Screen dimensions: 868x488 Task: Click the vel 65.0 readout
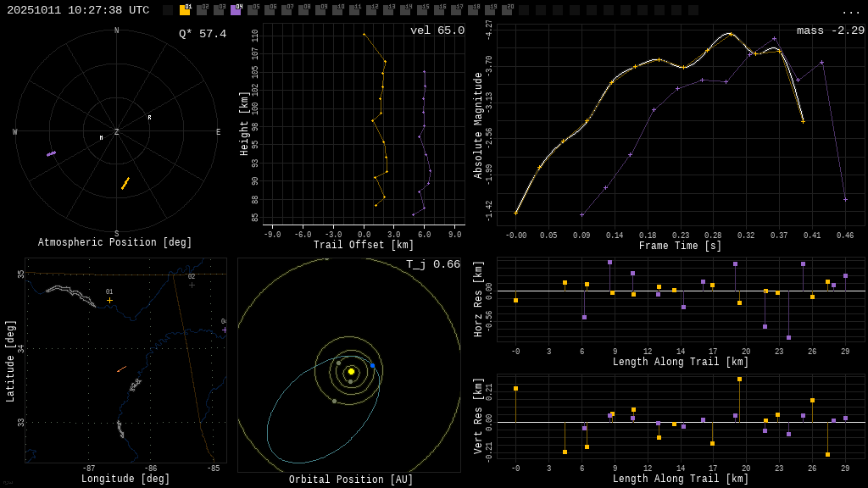pyautogui.click(x=437, y=30)
